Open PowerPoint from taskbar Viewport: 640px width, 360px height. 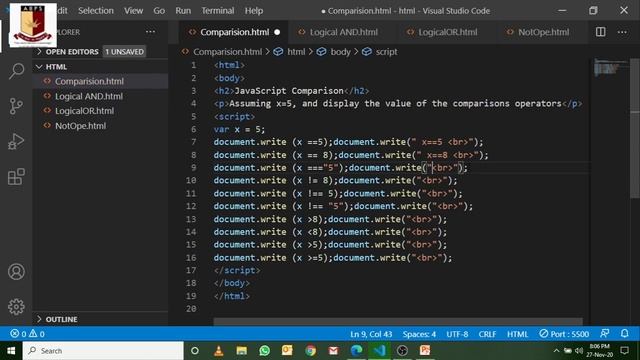[x=425, y=351]
